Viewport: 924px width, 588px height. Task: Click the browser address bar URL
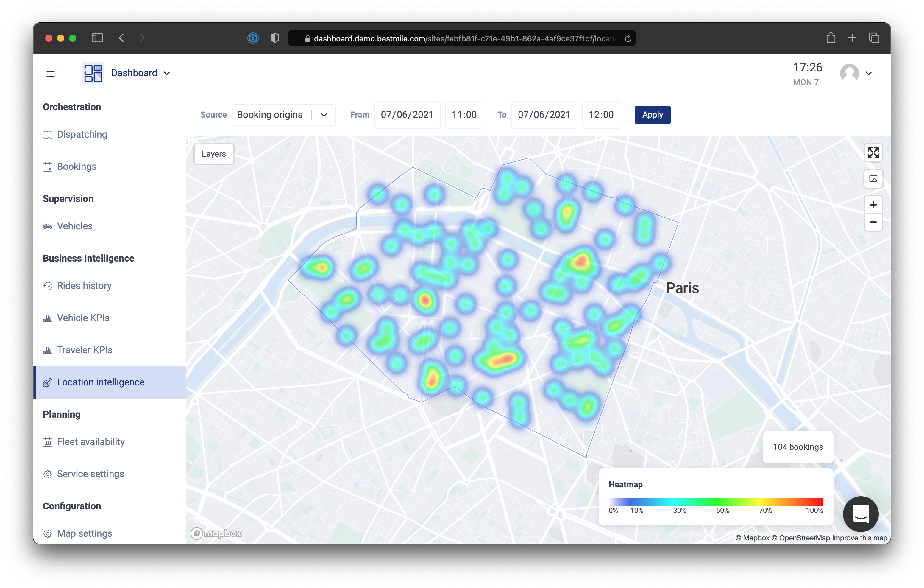464,38
